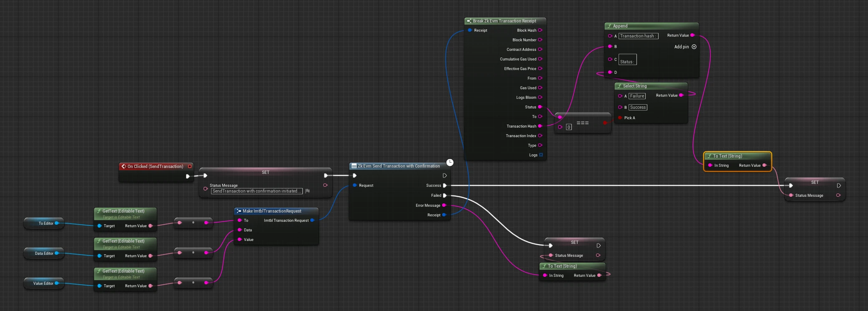868x311 pixels.
Task: Select the Make ImtblTransactionRequest node title
Action: (272, 211)
